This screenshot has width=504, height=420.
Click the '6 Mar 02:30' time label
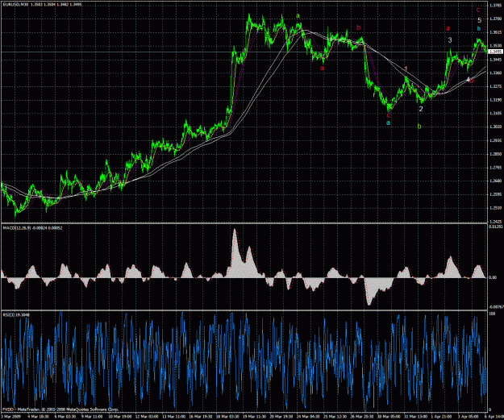click(65, 417)
